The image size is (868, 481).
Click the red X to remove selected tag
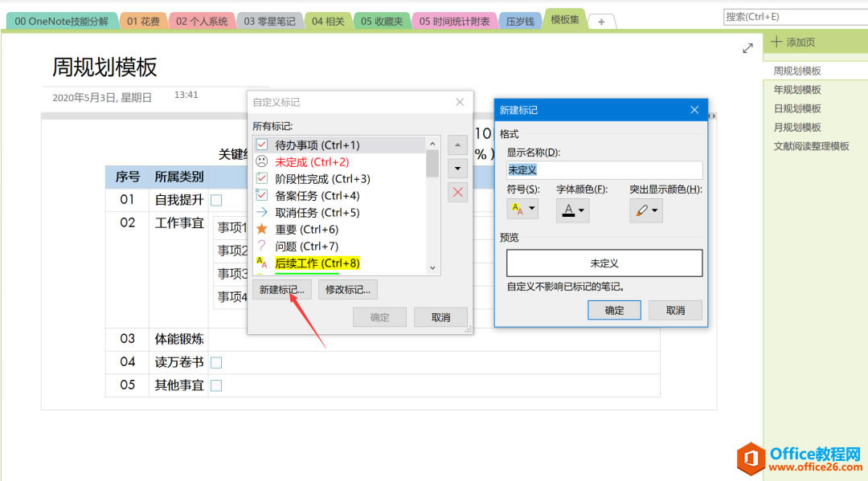[x=457, y=192]
